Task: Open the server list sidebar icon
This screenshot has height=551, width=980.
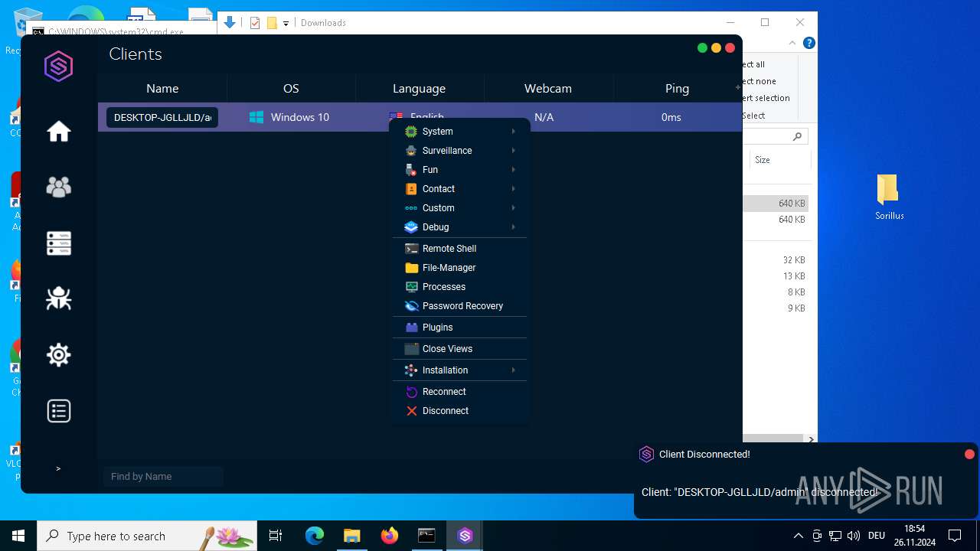Action: tap(59, 243)
